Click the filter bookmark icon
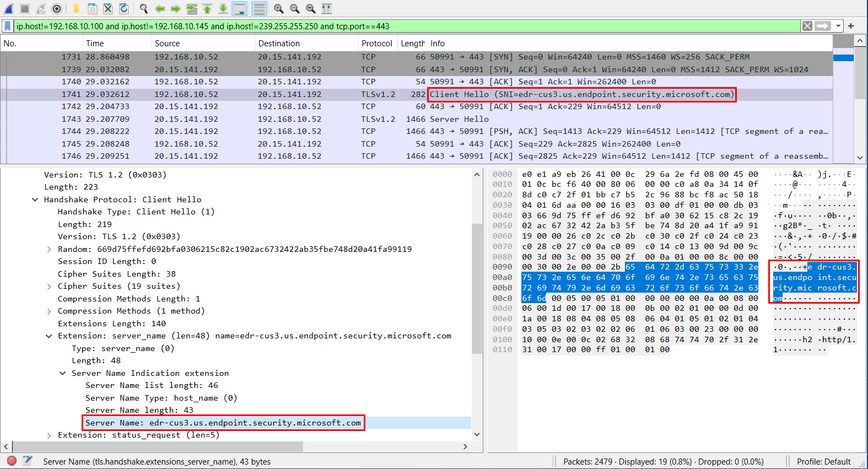 coord(8,26)
